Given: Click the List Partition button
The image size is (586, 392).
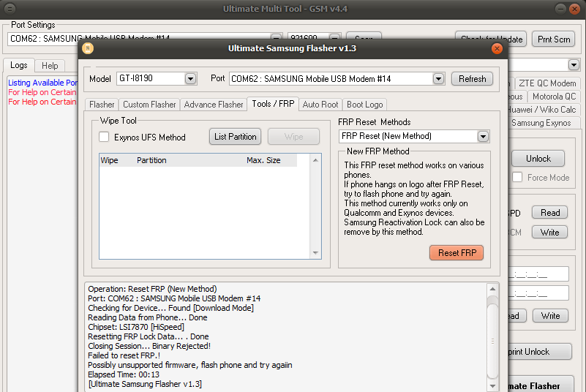Looking at the screenshot, I should 236,136.
